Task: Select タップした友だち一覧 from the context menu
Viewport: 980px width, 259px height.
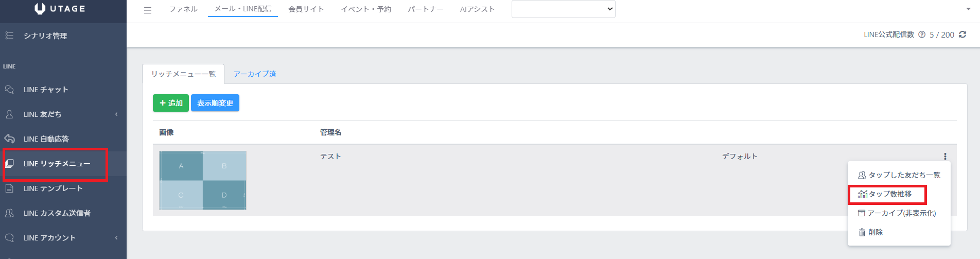Action: pyautogui.click(x=899, y=175)
